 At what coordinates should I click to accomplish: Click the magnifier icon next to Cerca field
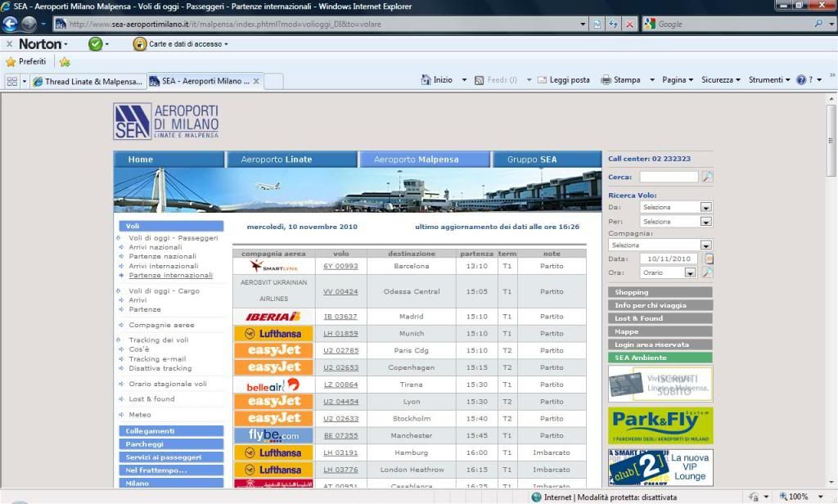click(707, 177)
